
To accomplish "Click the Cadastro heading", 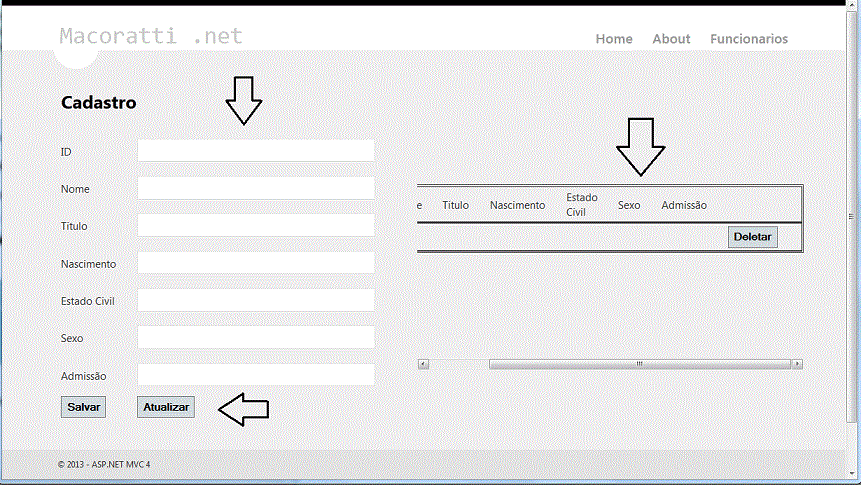I will (x=99, y=103).
